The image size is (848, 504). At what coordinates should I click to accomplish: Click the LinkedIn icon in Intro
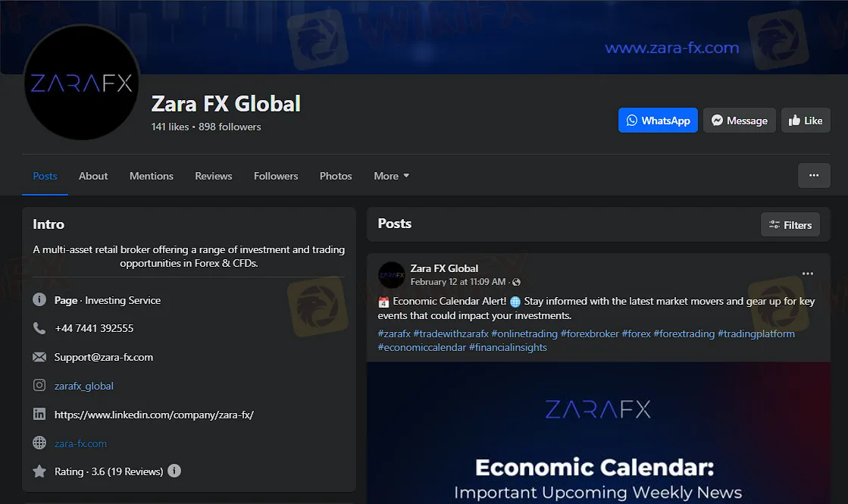[x=39, y=415]
